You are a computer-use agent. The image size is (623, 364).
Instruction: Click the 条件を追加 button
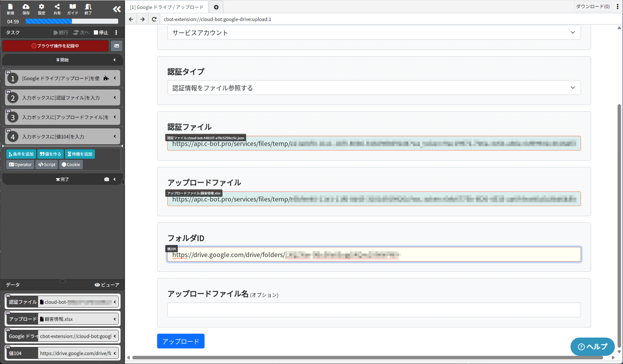[21, 154]
